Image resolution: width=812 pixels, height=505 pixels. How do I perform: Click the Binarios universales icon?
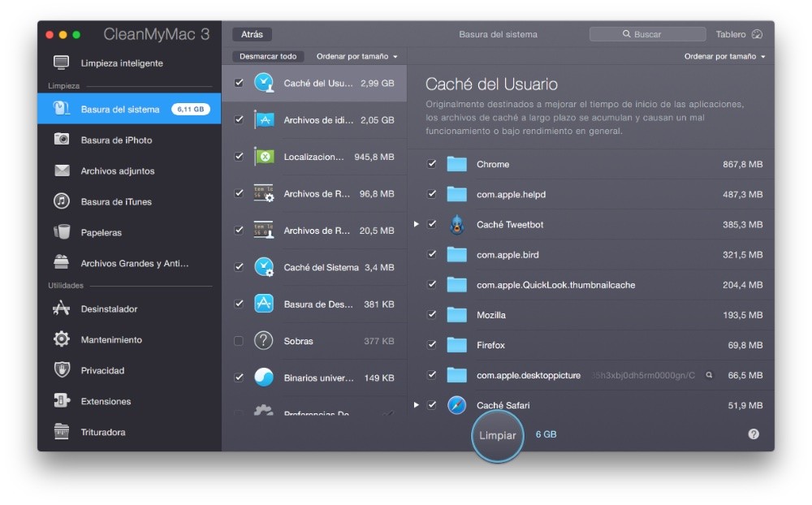coord(264,377)
